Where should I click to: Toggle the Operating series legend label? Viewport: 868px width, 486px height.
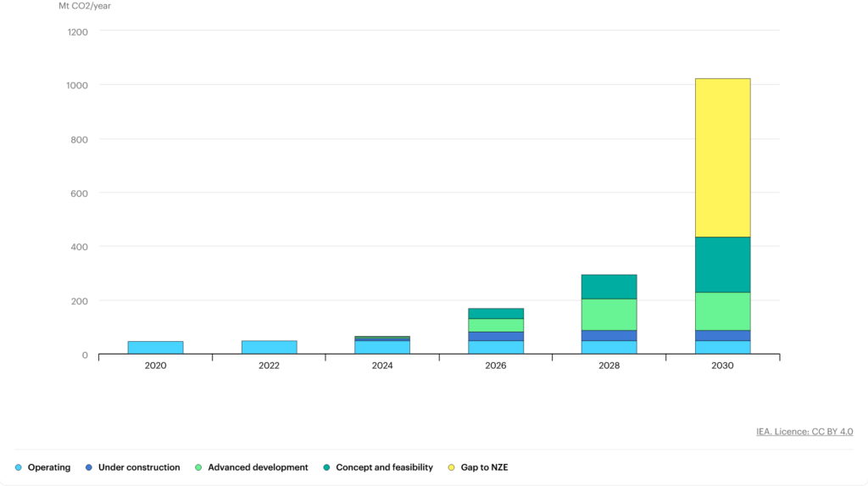[x=49, y=467]
